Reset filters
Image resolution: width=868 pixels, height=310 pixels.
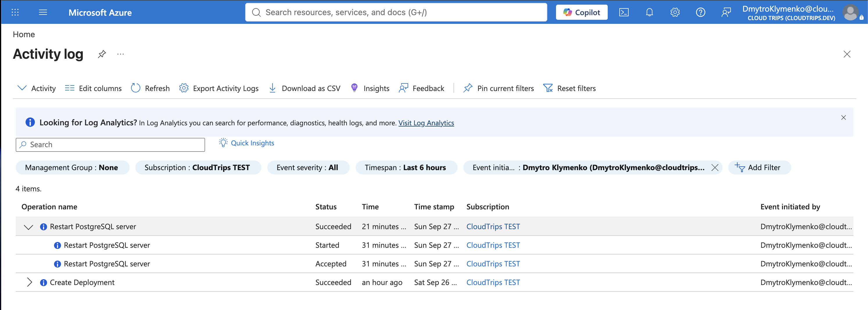(x=569, y=88)
